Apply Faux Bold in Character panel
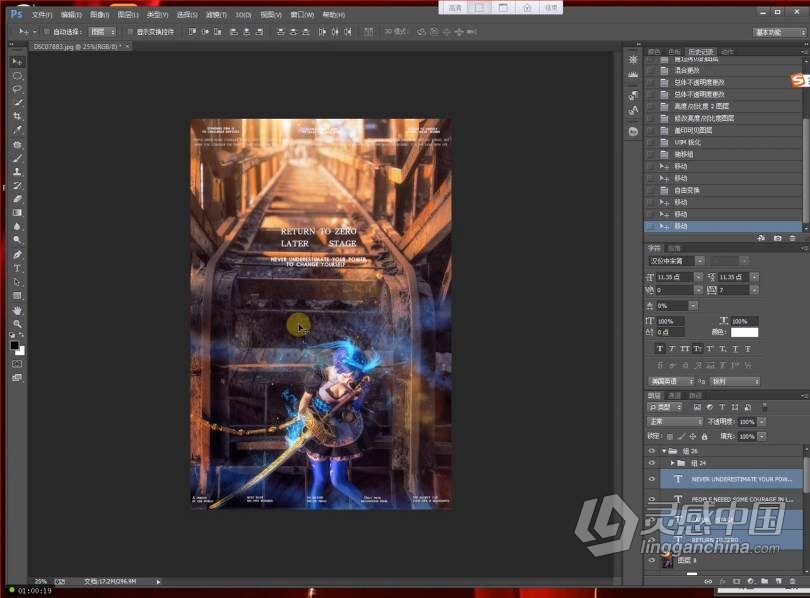The width and height of the screenshot is (810, 598). [660, 349]
